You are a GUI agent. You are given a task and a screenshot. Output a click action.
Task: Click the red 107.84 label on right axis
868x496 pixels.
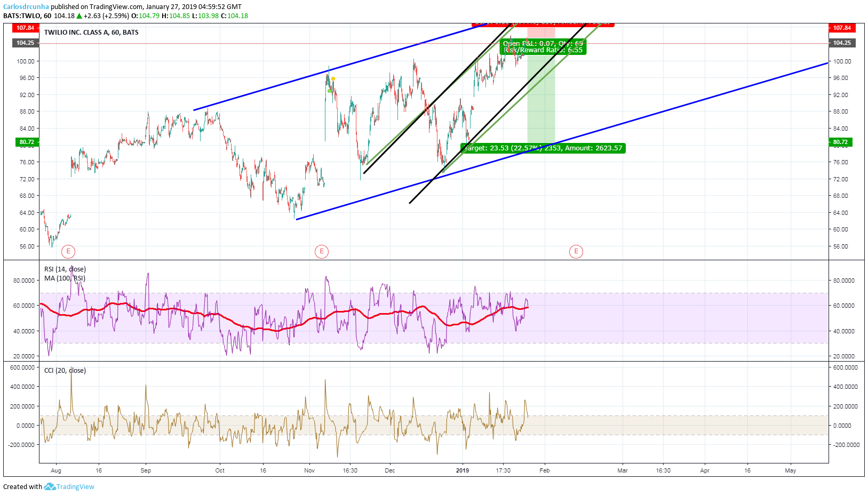click(x=842, y=28)
